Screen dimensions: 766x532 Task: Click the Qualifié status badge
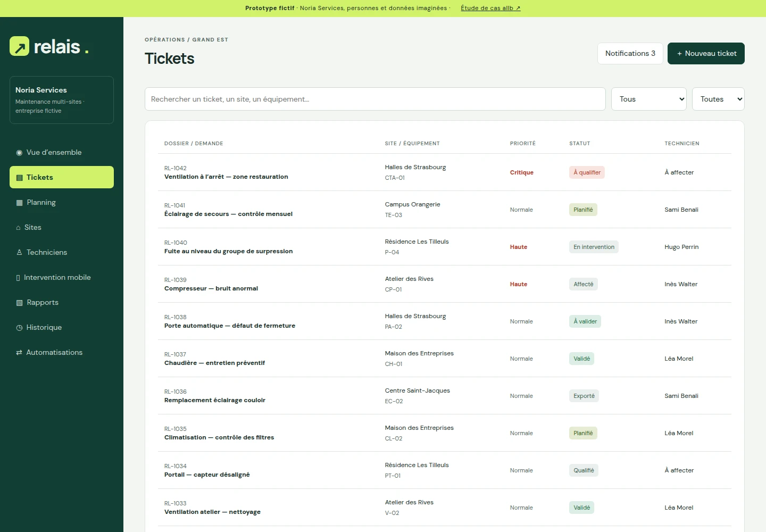[584, 470]
